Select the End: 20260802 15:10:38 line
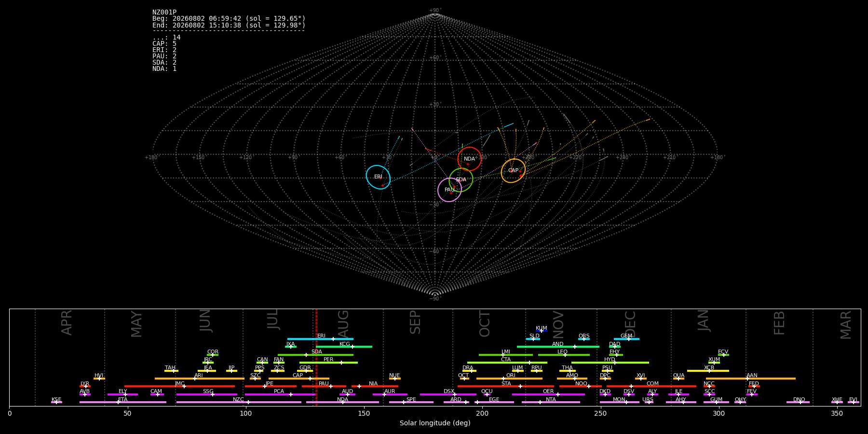 (229, 25)
